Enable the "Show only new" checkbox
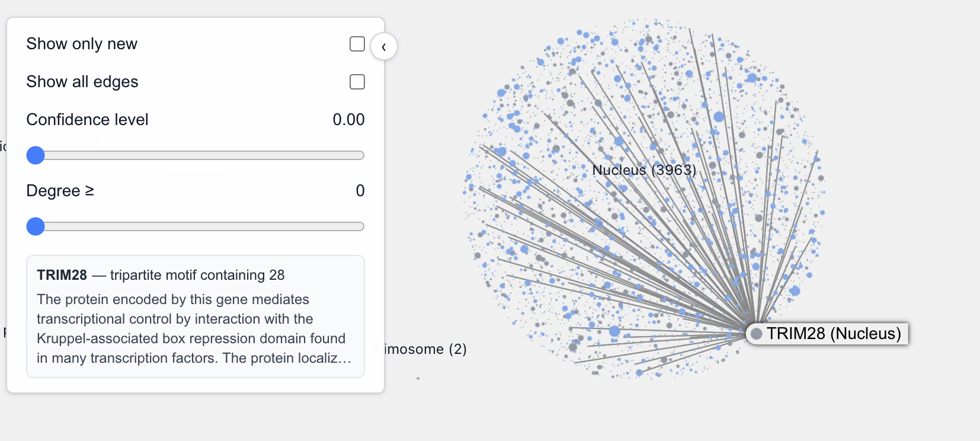 pyautogui.click(x=357, y=44)
